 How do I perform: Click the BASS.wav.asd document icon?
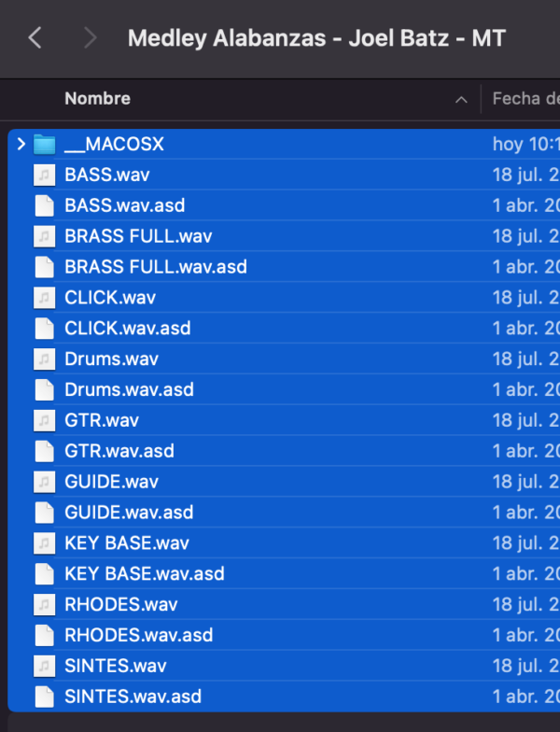(44, 205)
